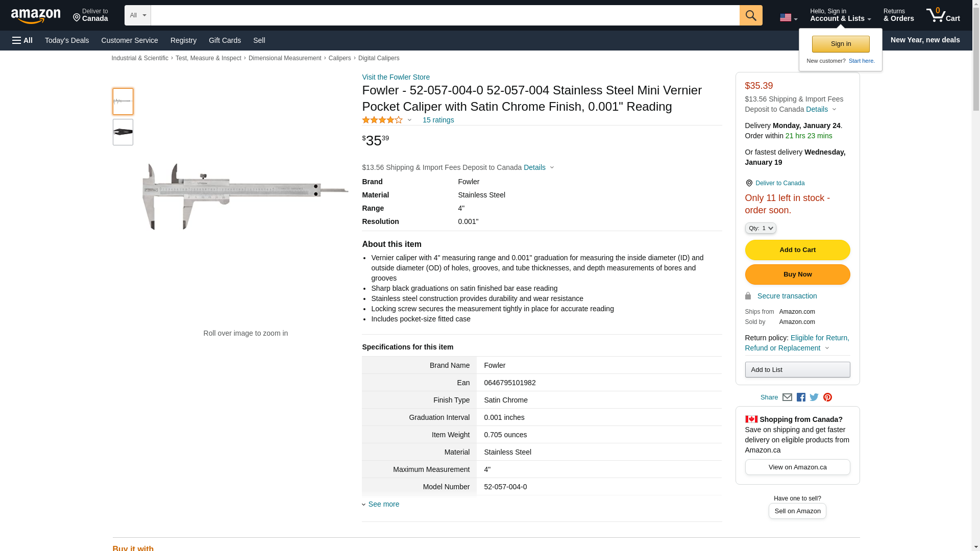Share product via email icon
980x551 pixels.
787,397
